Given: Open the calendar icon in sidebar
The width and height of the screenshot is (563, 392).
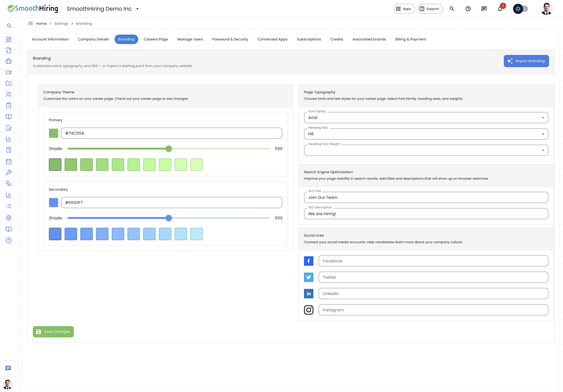Looking at the screenshot, I should 9,161.
